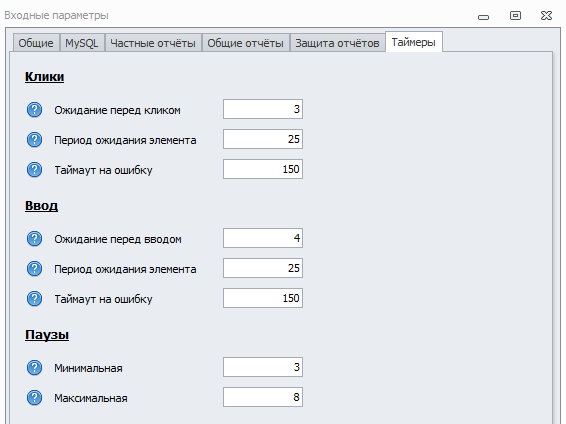Click Период ожидания элемента field under Ввод

[263, 268]
